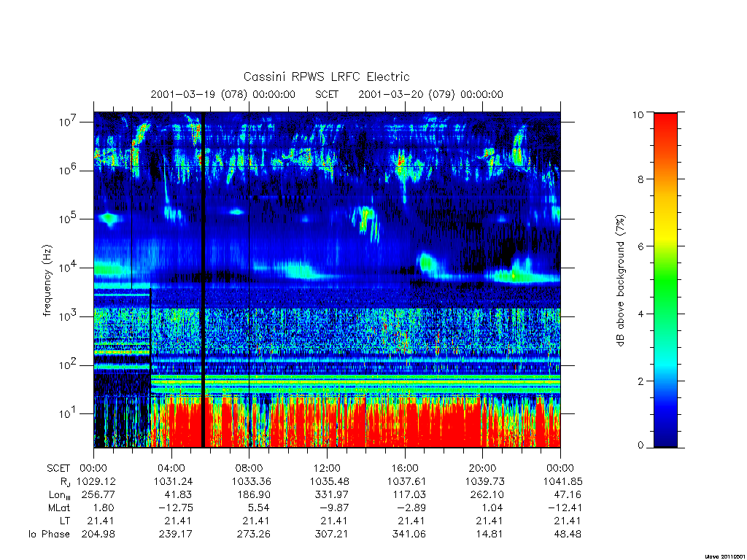Image resolution: width=747 pixels, height=560 pixels.
Task: Click the '12:00' time tick label
Action: tap(328, 468)
